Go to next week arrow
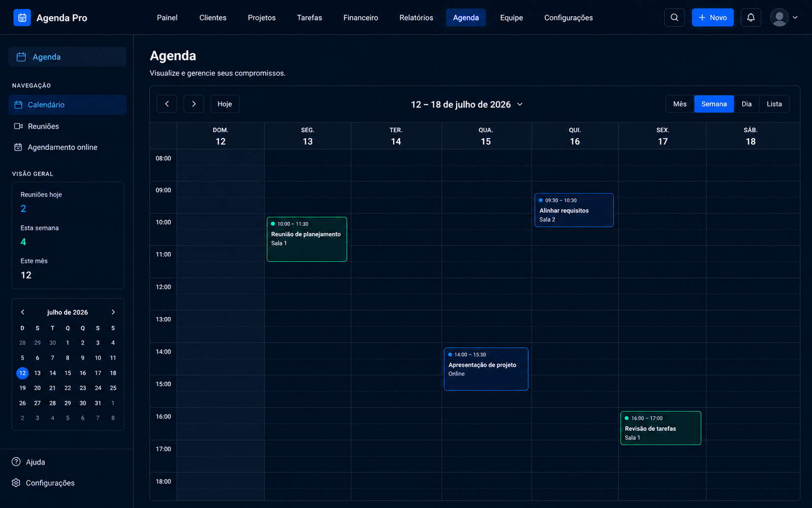 (x=193, y=104)
